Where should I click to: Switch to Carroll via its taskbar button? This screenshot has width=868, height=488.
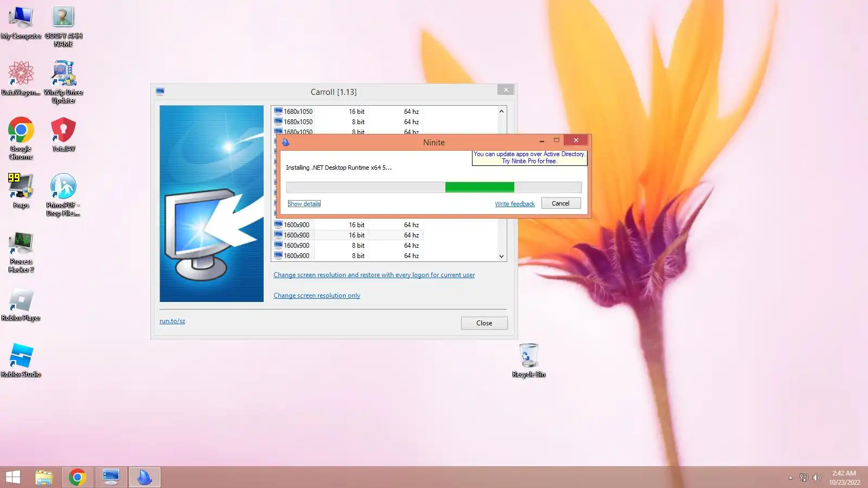pos(111,477)
